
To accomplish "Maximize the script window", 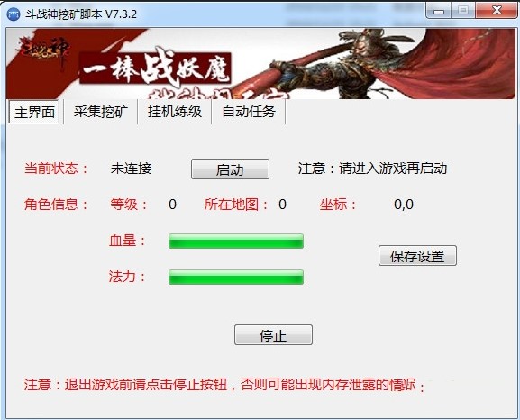I will point(463,10).
